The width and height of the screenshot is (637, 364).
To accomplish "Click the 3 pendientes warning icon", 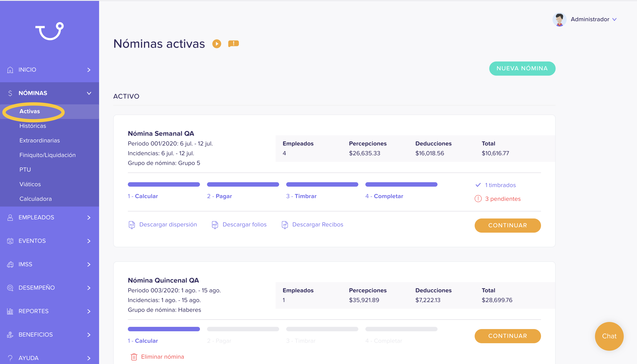I will pos(478,199).
